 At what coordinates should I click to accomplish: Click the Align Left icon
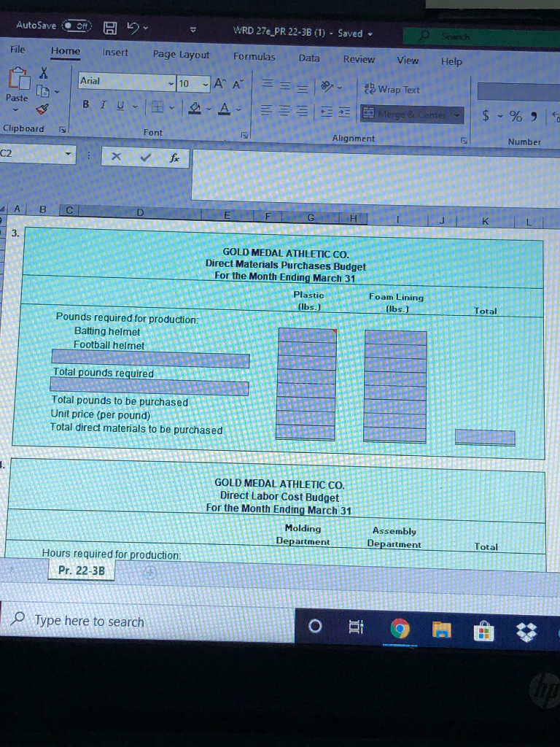point(268,110)
